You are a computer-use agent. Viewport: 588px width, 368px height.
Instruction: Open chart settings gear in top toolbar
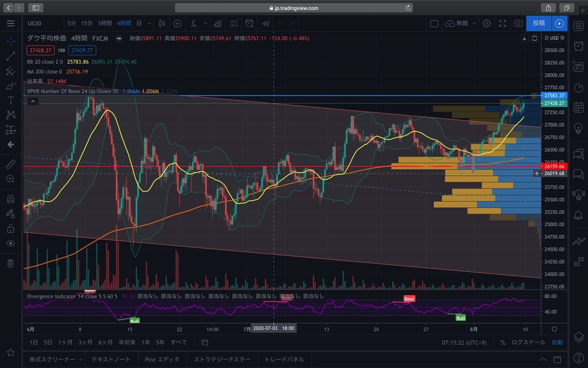487,23
